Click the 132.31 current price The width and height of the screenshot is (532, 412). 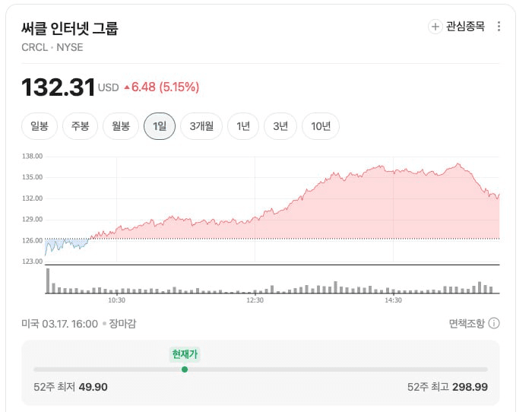[x=58, y=87]
